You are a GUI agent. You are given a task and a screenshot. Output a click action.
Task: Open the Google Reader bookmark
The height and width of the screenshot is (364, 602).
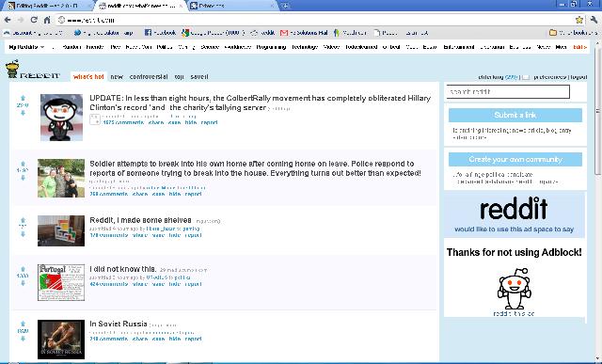click(x=214, y=33)
